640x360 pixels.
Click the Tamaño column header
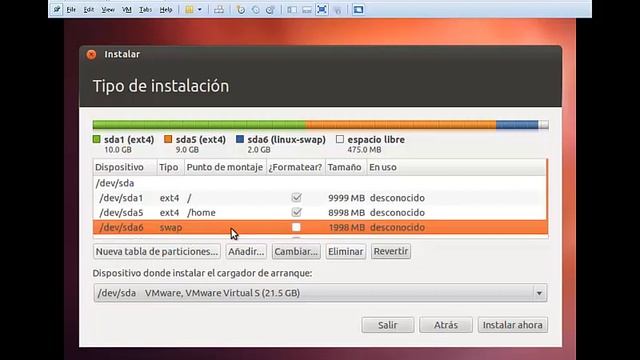coord(346,167)
